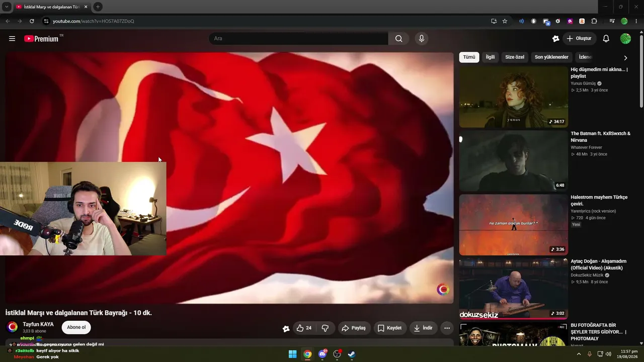The width and height of the screenshot is (644, 362).
Task: Click the BU FOTOĞRAFTA BİR ŞEYLER video title
Action: 598,332
